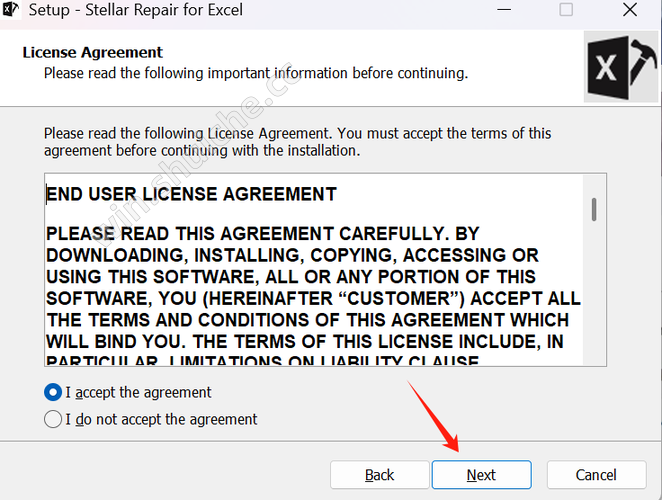Viewport: 662px width, 500px height.
Task: Click the disabled maximize button
Action: point(566,9)
